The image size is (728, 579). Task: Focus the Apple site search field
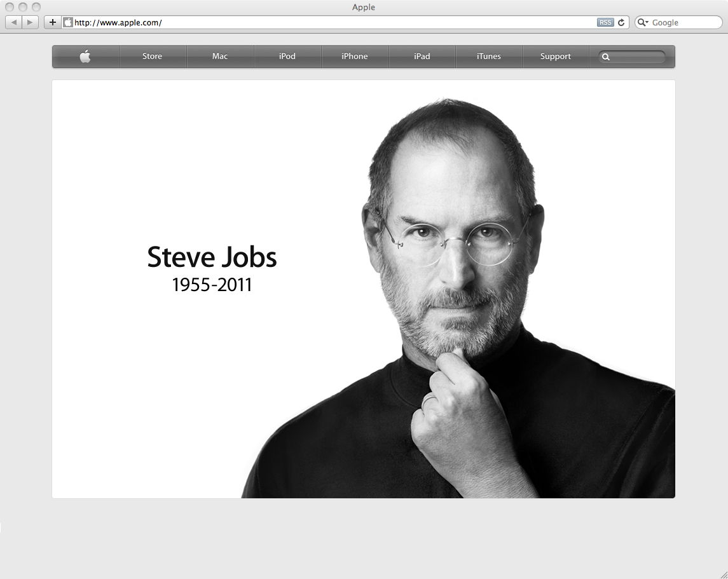tap(633, 57)
